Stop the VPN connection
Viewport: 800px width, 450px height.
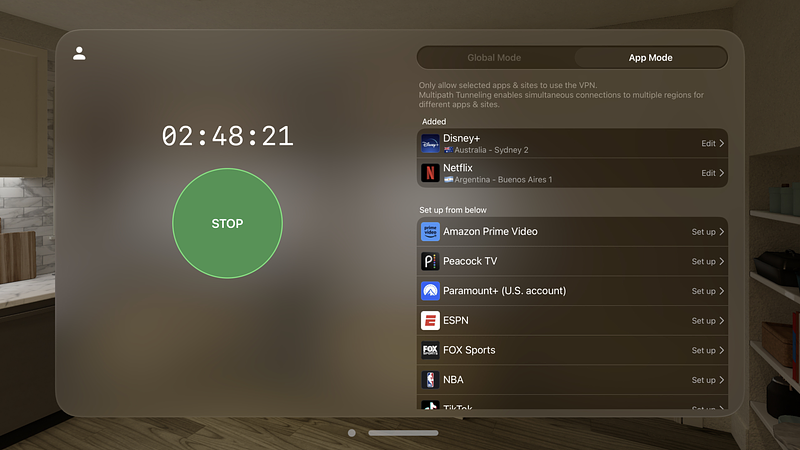pos(228,223)
